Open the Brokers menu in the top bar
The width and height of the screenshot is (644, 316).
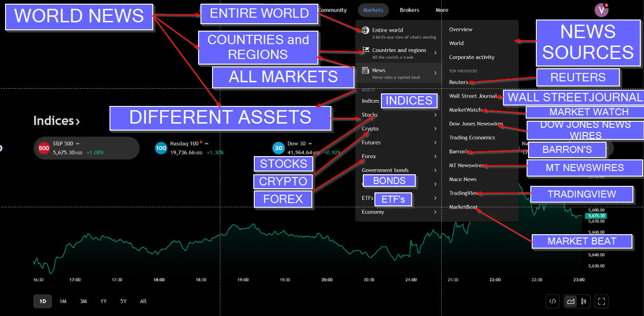[409, 10]
